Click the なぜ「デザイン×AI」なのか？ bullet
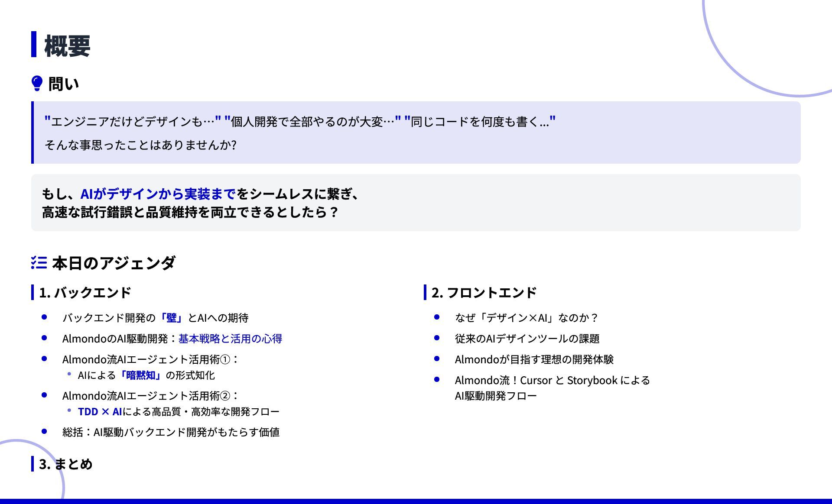 point(526,318)
